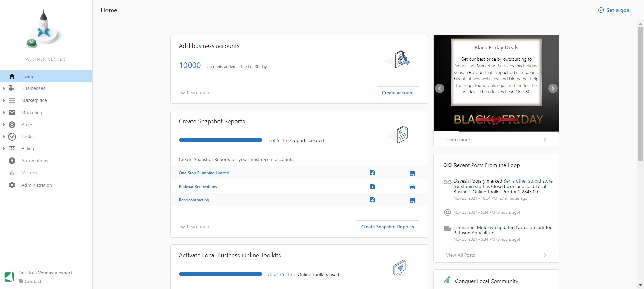Screen dimensions: 644x289
Task: Click the Set a goal link
Action: click(x=614, y=10)
